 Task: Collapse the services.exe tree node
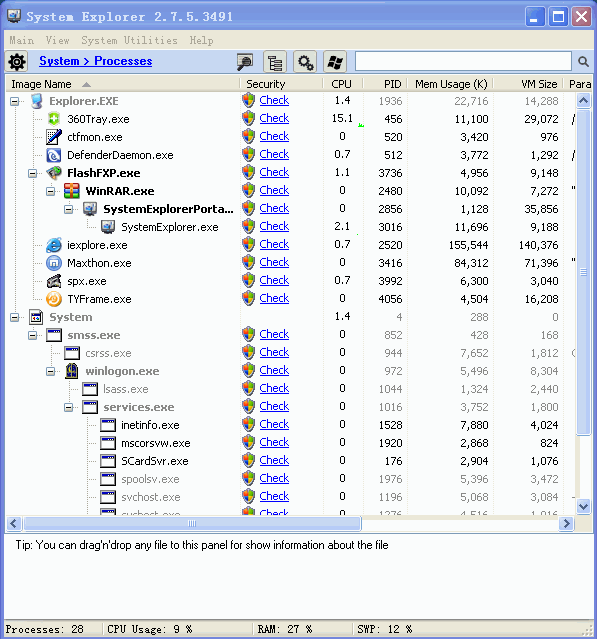click(68, 407)
